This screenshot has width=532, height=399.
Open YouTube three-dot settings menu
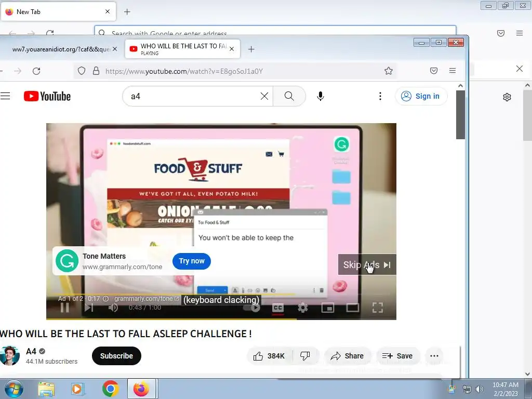380,96
